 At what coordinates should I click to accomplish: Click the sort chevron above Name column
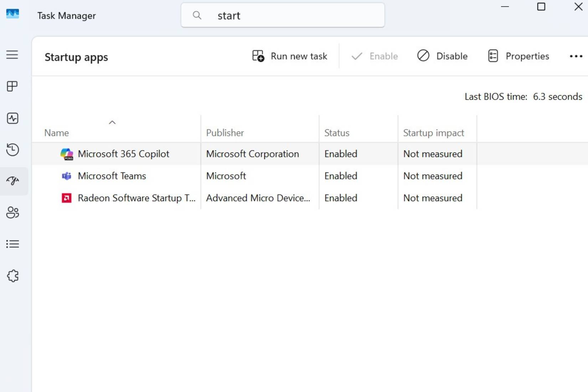coord(112,122)
